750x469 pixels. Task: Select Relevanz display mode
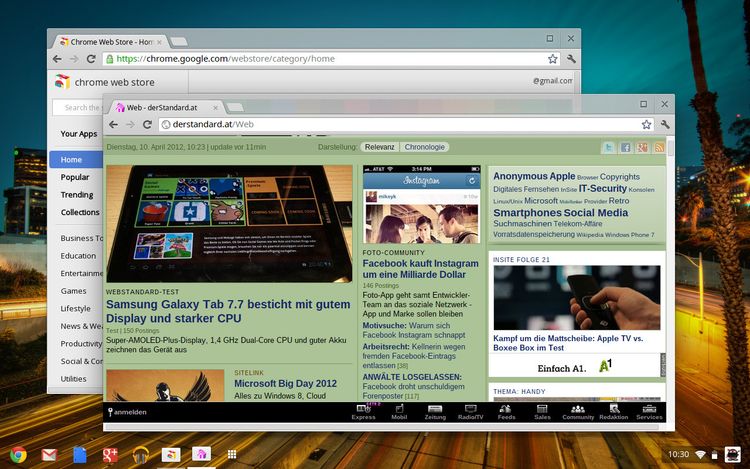click(x=379, y=147)
